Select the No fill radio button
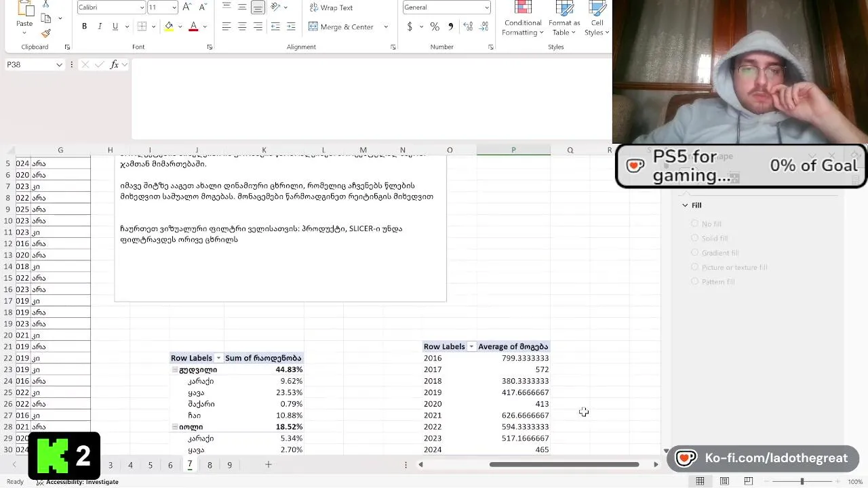Screen dimensions: 868x488 (x=694, y=224)
